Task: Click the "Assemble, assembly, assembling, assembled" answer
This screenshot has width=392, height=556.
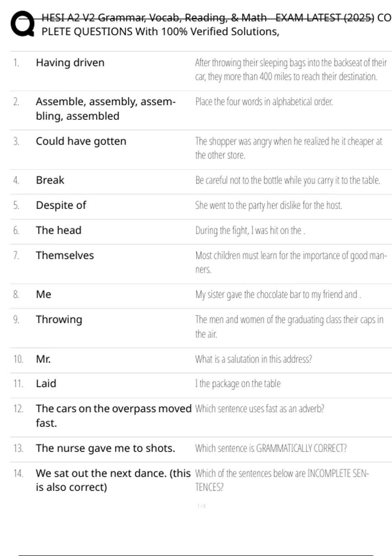Action: coord(106,109)
